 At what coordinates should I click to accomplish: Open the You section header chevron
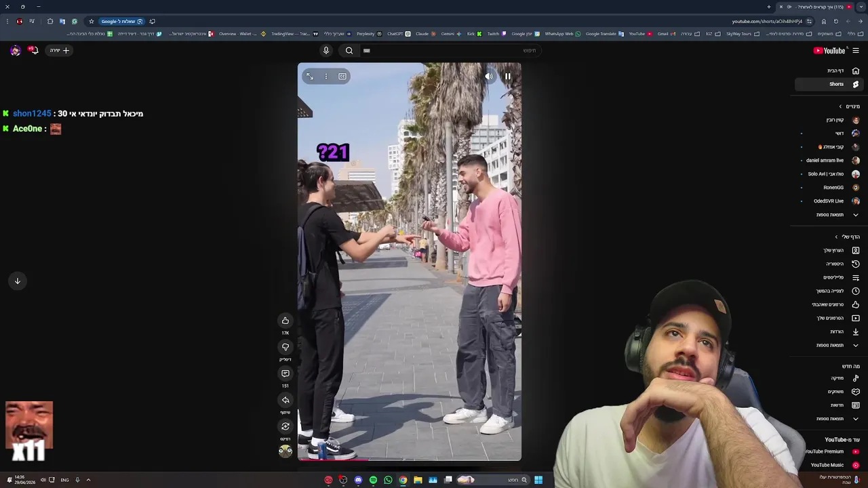tap(836, 237)
